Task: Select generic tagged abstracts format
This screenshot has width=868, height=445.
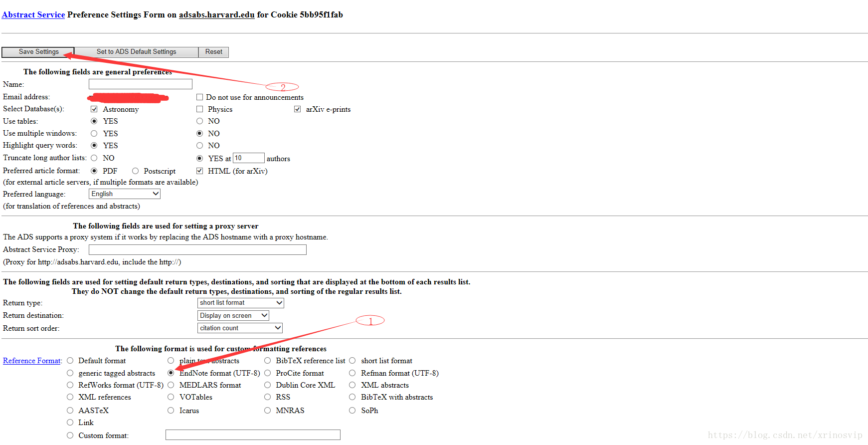Action: click(x=70, y=373)
